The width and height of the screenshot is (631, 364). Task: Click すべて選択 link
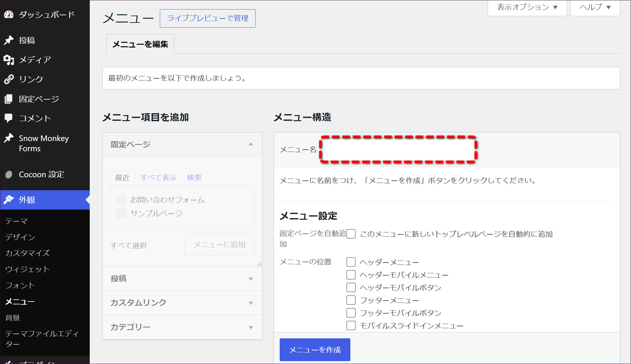(129, 245)
